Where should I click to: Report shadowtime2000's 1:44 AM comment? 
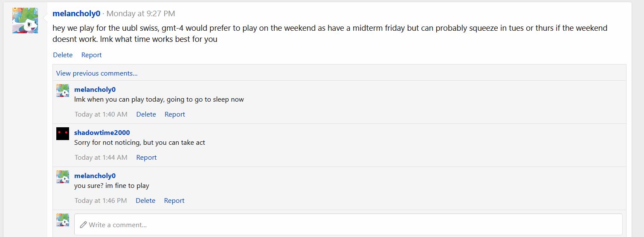pyautogui.click(x=146, y=158)
